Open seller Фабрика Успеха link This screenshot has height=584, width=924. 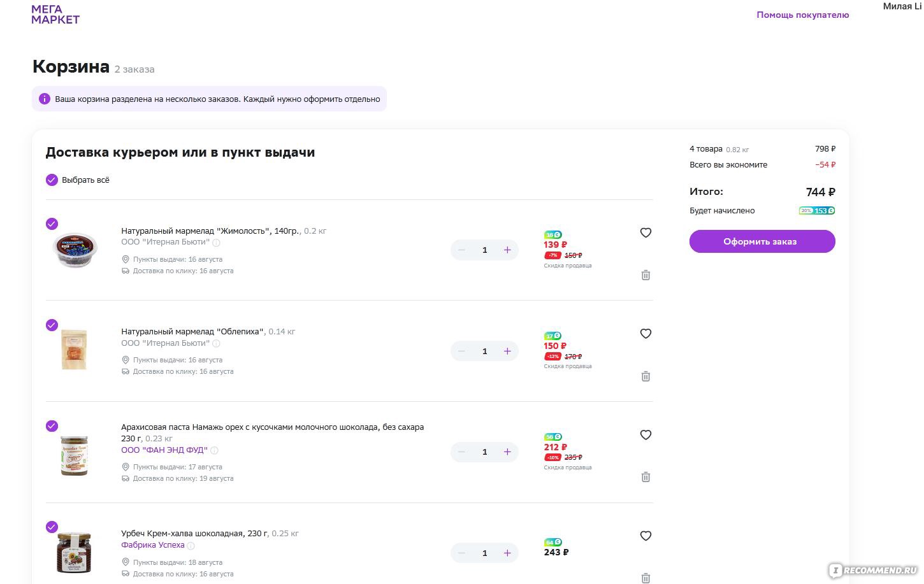[x=153, y=545]
